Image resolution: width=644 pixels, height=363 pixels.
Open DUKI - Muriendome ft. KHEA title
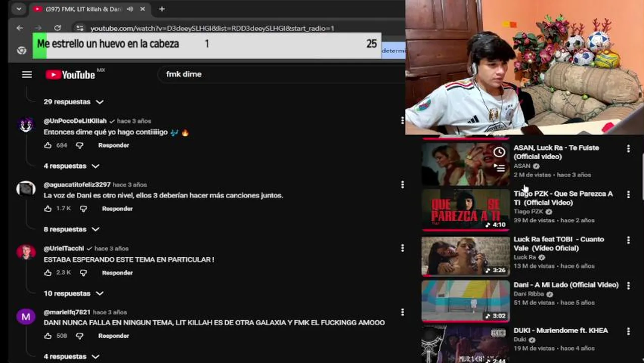pyautogui.click(x=560, y=331)
